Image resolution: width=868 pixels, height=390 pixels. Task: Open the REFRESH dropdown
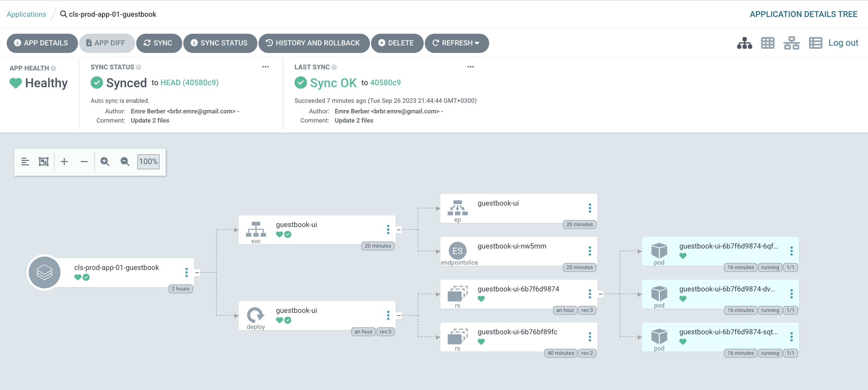coord(457,43)
